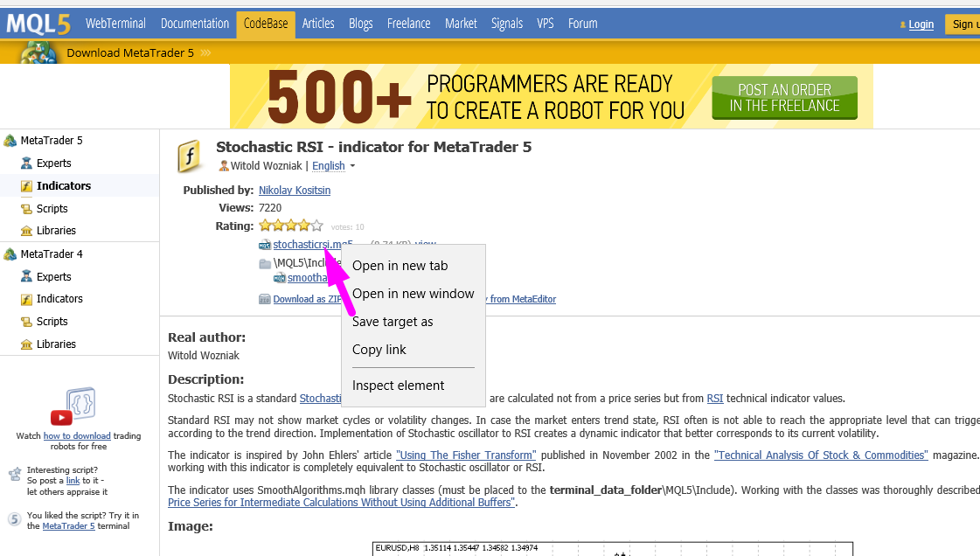Click the MQ5 file icon beside stochasticrsi
The height and width of the screenshot is (556, 980).
[x=265, y=245]
